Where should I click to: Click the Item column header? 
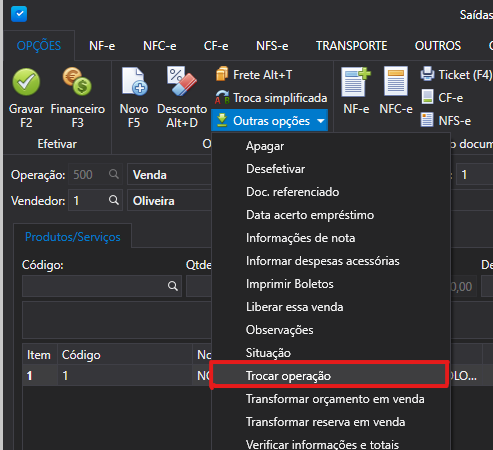[x=39, y=355]
